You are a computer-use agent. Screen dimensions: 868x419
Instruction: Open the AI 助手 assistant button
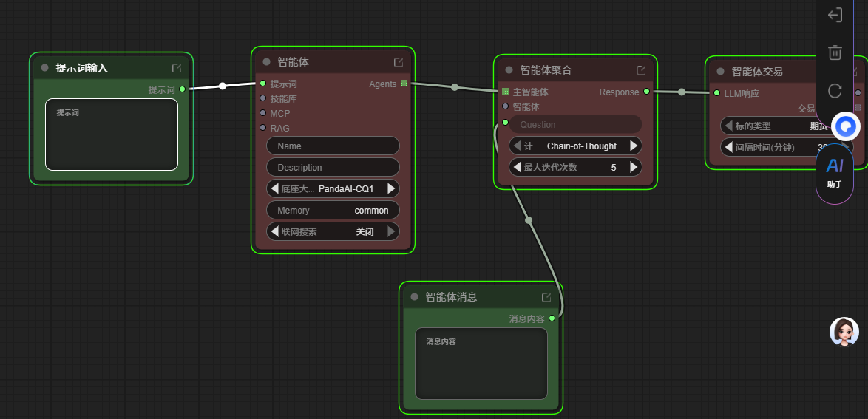(x=835, y=172)
